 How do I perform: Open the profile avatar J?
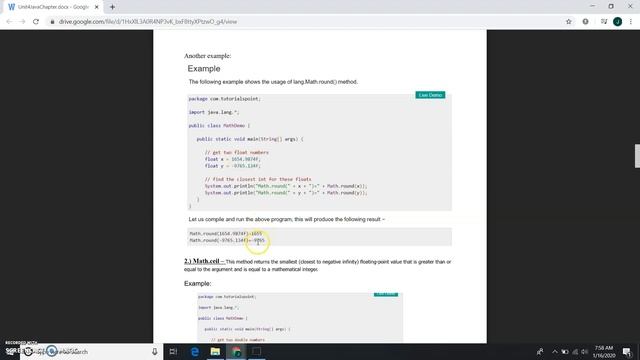pyautogui.click(x=618, y=22)
